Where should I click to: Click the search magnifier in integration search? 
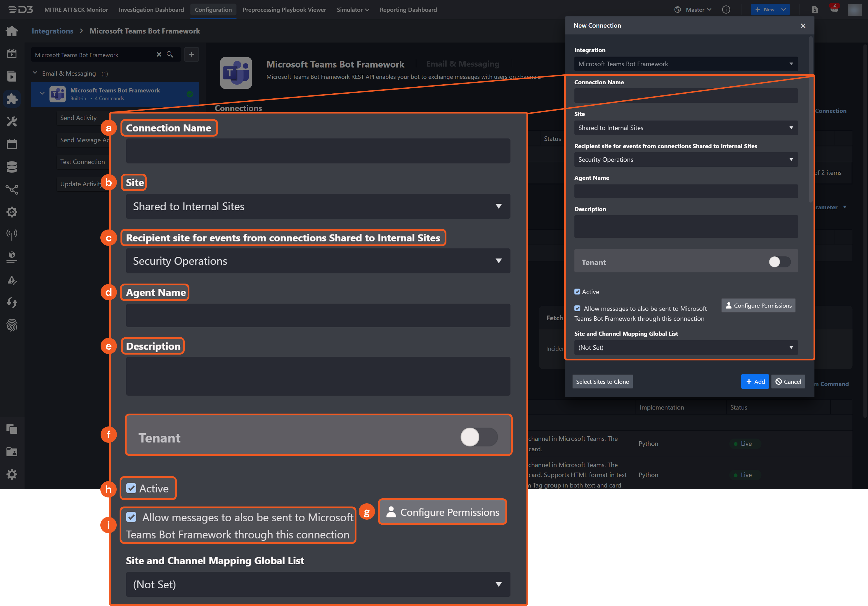coord(170,54)
